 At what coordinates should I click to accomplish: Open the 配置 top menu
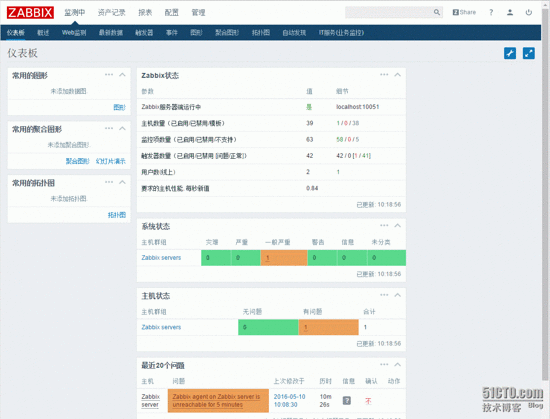172,13
